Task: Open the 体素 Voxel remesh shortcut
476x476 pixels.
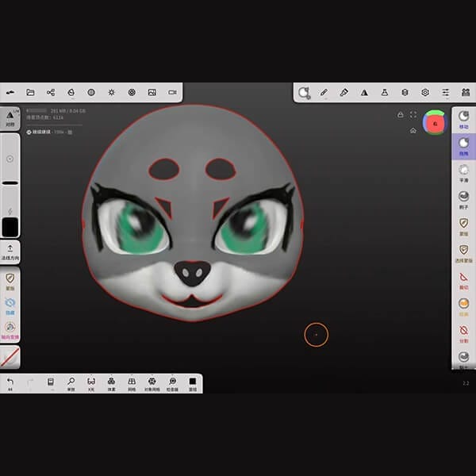Action: [111, 384]
